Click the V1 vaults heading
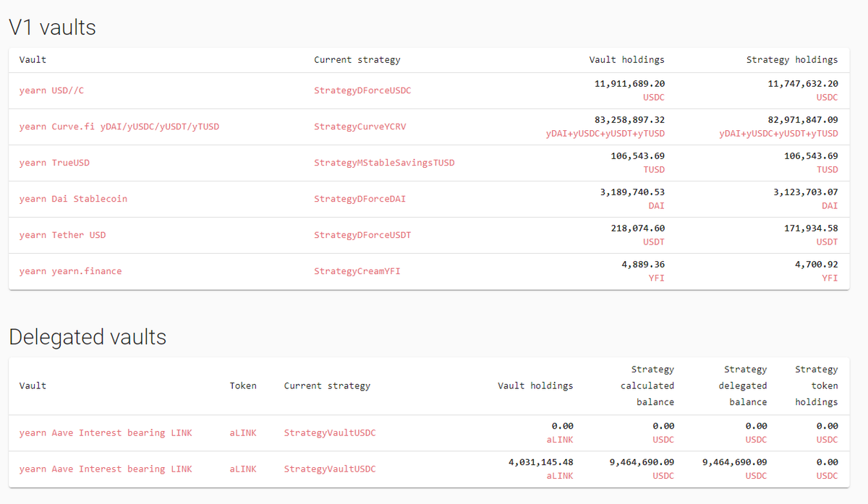 click(x=52, y=27)
